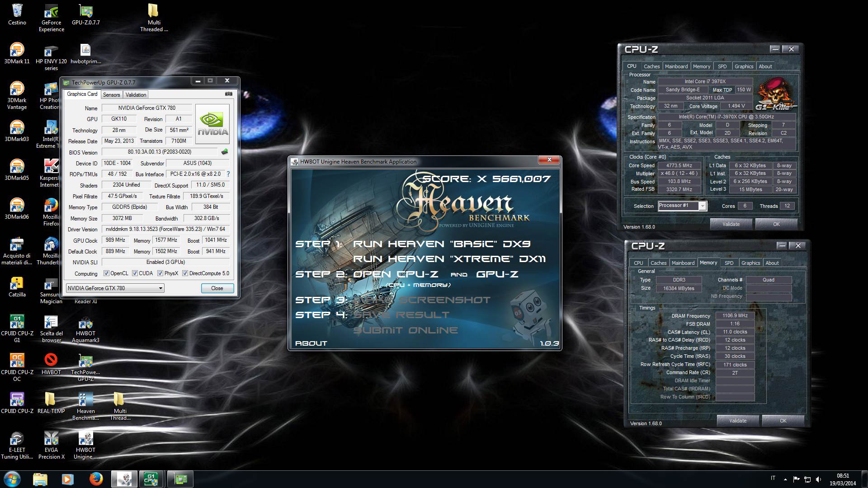Switch to GPU-Z Validation tab
This screenshot has height=488, width=868.
(x=136, y=95)
